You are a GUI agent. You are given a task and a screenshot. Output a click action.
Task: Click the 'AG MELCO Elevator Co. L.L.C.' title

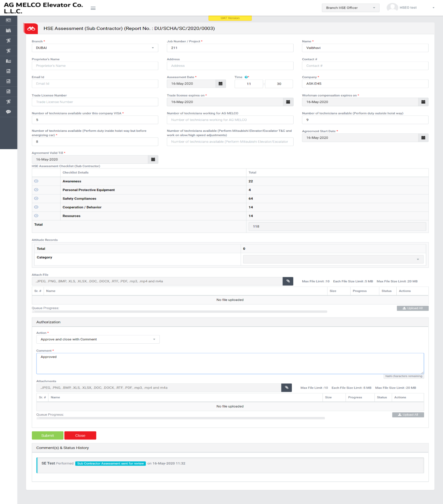click(43, 8)
